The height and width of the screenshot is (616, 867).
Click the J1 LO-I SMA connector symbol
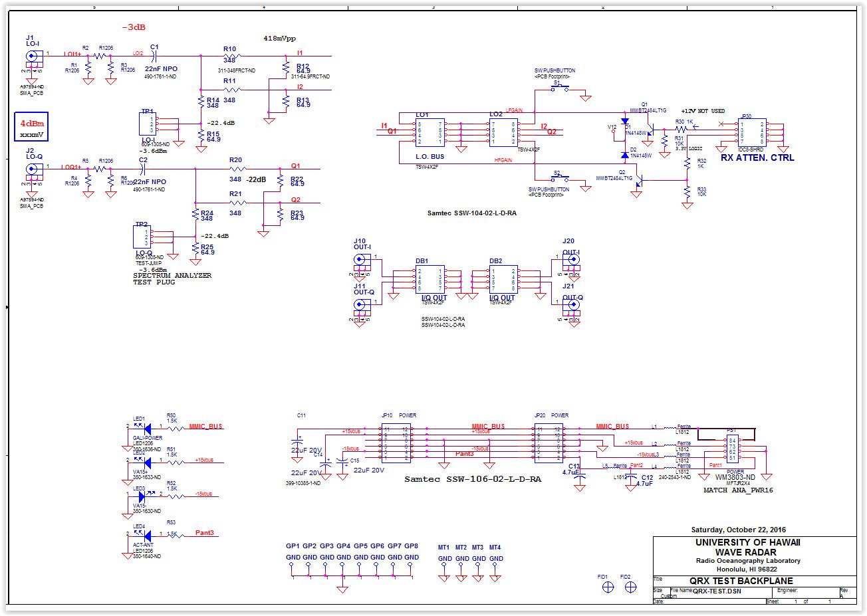[x=31, y=57]
